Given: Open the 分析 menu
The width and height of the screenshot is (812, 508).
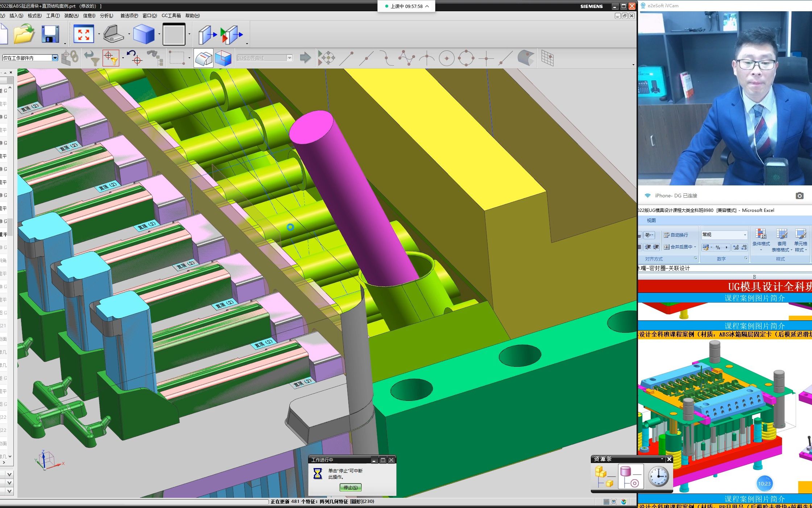Looking at the screenshot, I should (106, 16).
